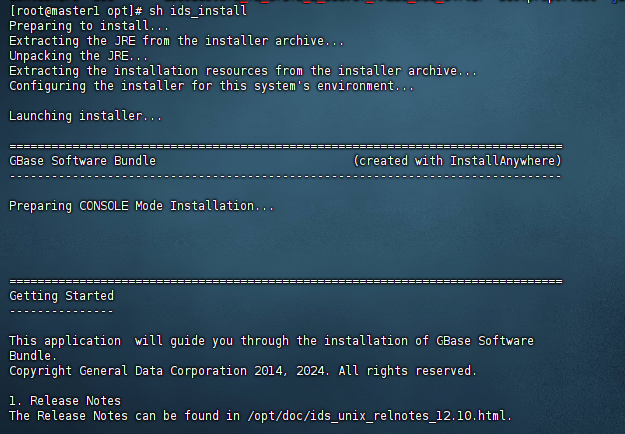The height and width of the screenshot is (434, 625).
Task: Click the equals-sign separator above GBase Software Bundle
Action: [x=285, y=146]
